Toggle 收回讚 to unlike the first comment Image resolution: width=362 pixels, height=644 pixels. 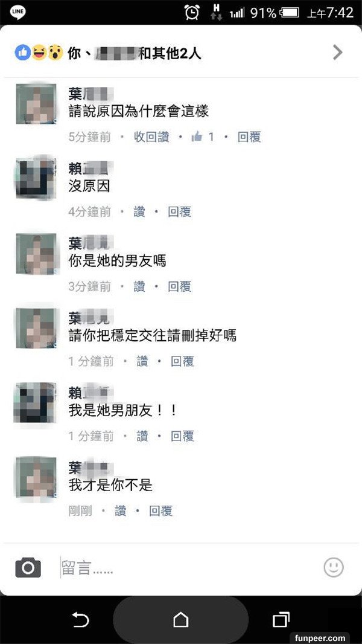point(151,137)
